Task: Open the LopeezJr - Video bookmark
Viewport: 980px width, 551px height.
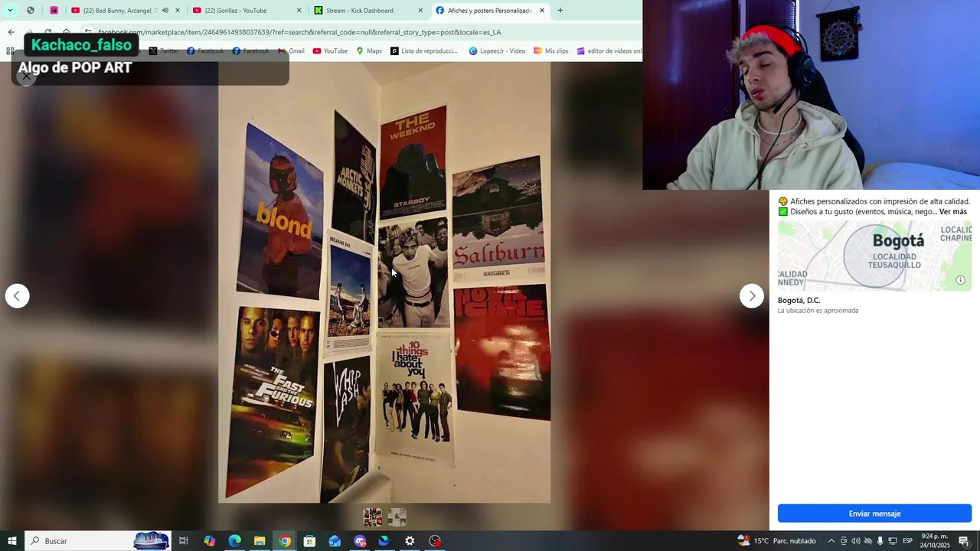Action: click(497, 51)
